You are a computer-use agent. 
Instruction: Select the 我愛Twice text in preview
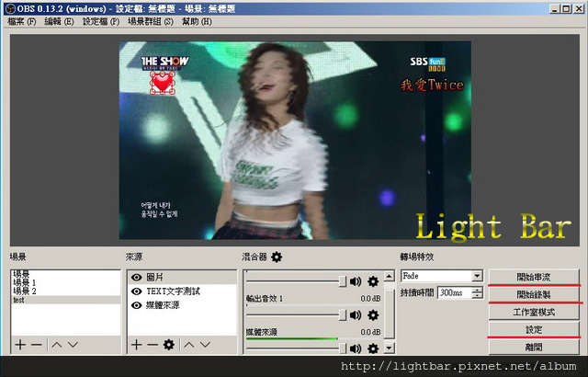coord(432,86)
